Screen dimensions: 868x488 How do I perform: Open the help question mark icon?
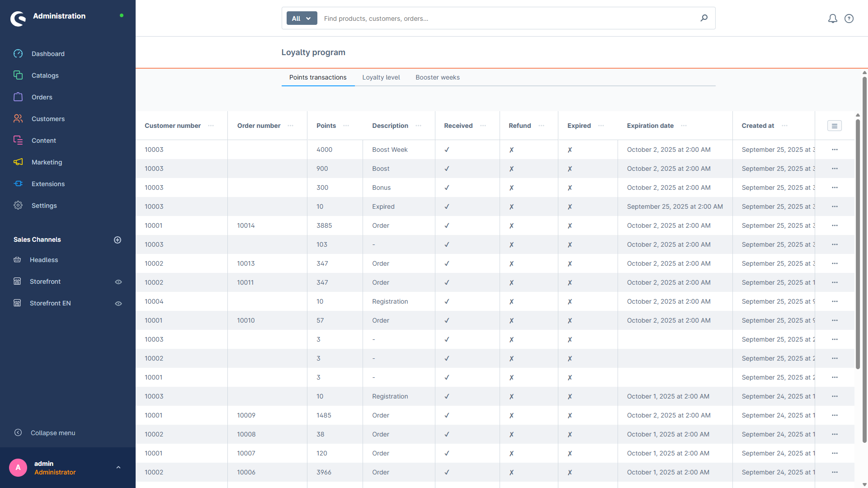849,19
